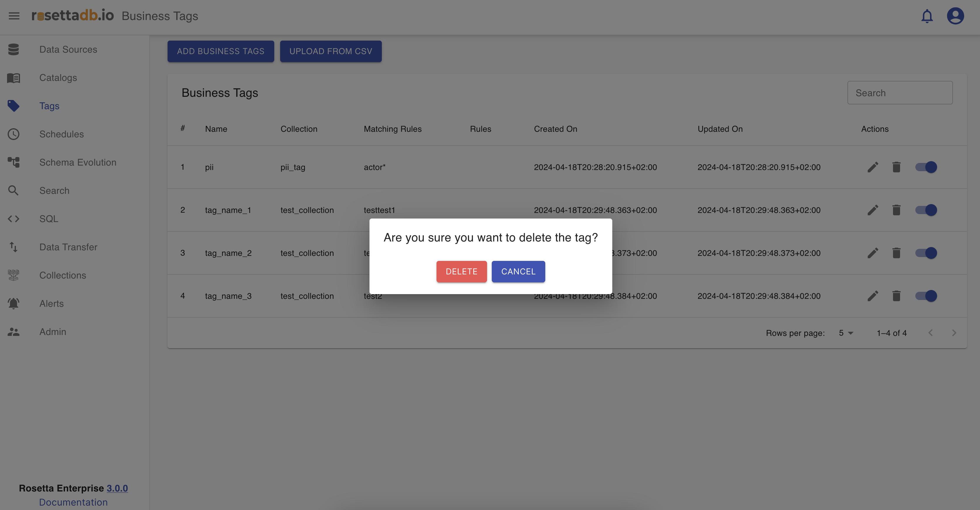
Task: Click the Data Sources database icon
Action: click(14, 49)
